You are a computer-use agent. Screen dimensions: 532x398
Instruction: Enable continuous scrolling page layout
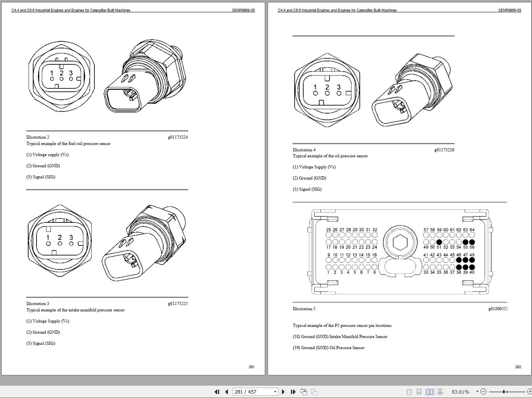420,392
